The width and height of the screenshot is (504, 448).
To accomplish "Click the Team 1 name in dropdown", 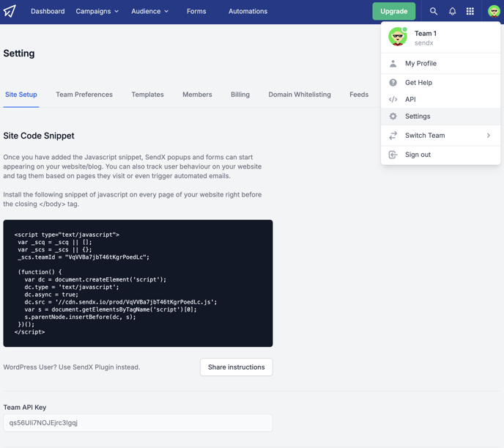I will click(426, 34).
